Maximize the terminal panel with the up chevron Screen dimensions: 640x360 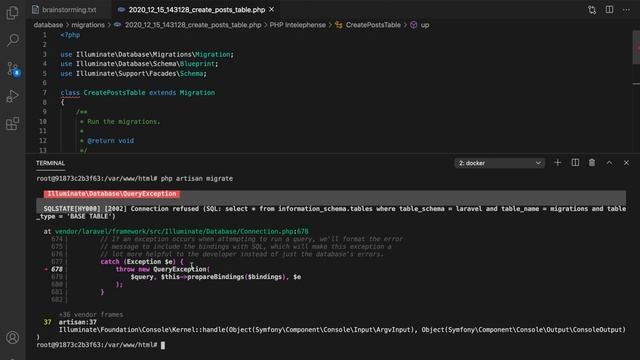point(609,163)
